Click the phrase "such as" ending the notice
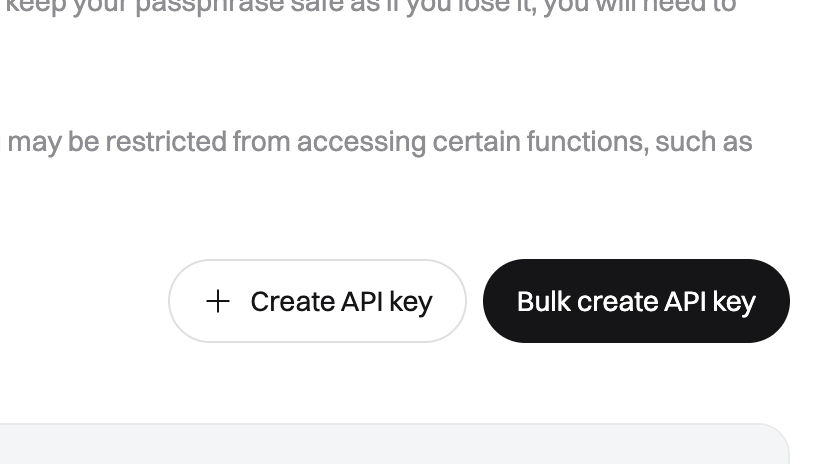Image resolution: width=834 pixels, height=464 pixels. 704,142
